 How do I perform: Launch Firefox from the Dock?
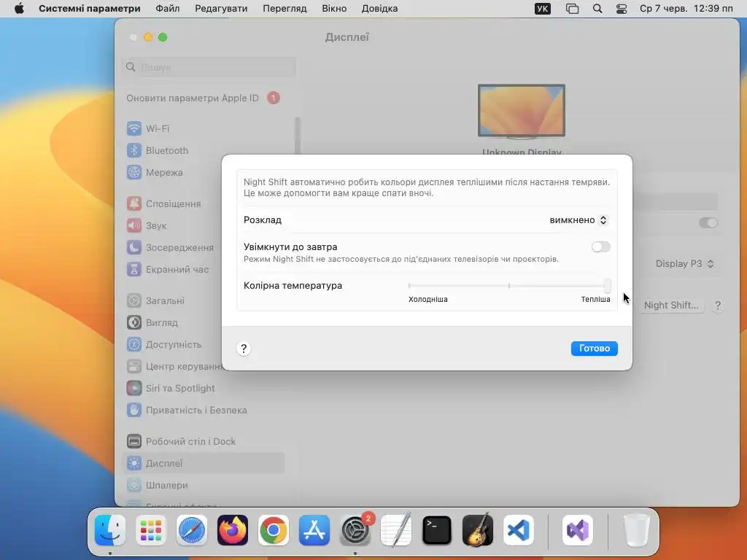pos(233,530)
